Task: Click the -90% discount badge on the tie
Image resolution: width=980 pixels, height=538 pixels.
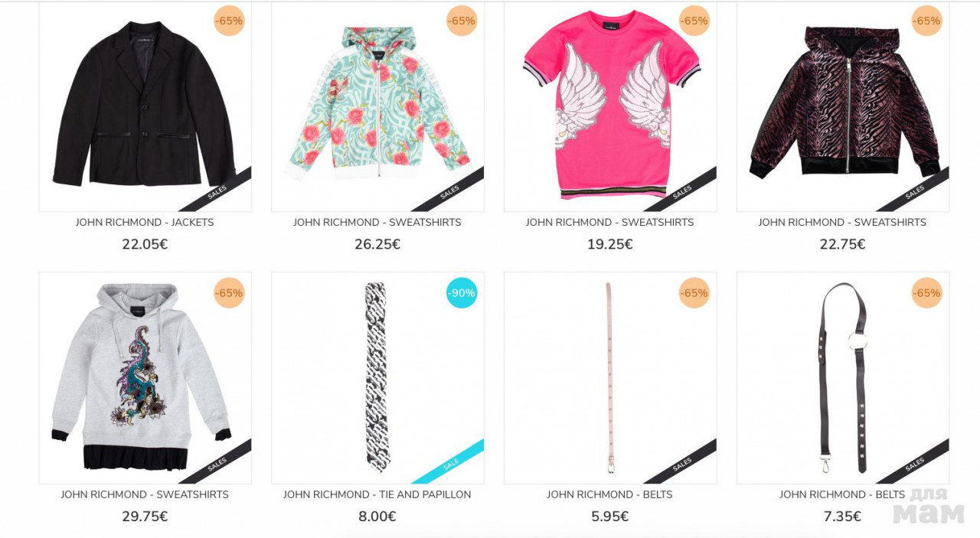Action: (462, 293)
